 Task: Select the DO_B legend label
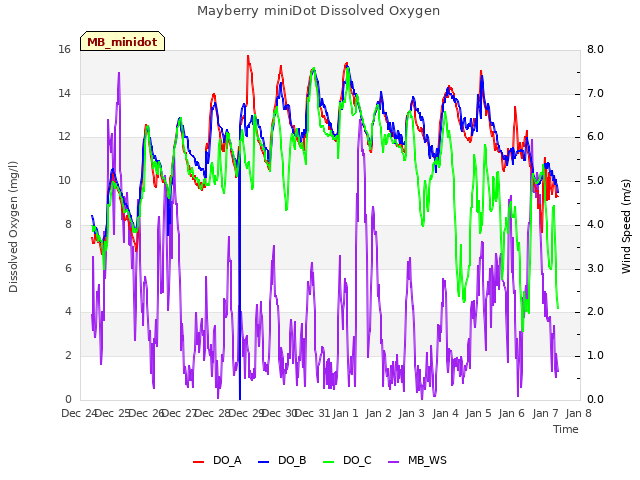(292, 460)
